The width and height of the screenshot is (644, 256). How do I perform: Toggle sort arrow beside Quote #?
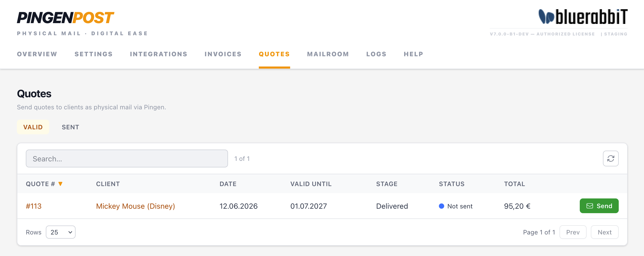60,184
